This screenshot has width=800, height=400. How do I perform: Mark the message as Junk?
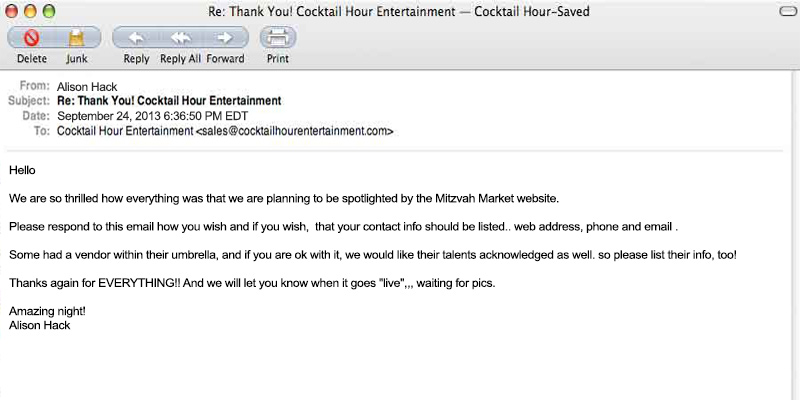(77, 39)
